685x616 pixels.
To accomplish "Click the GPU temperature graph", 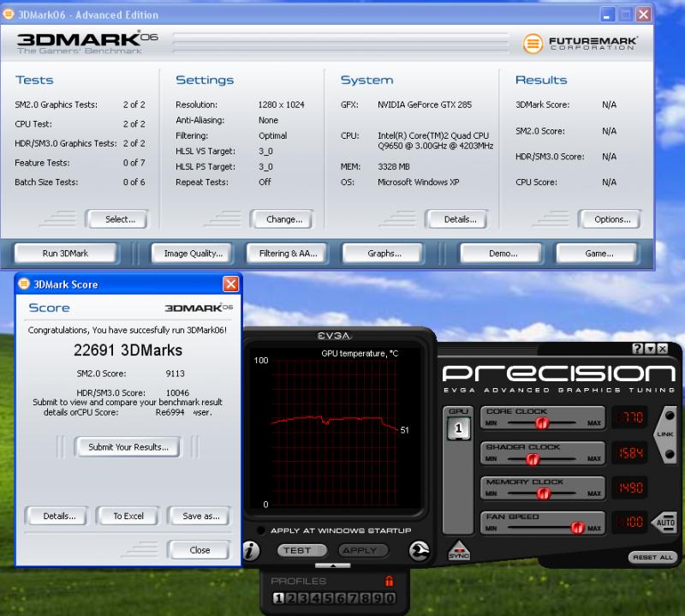I will point(334,428).
